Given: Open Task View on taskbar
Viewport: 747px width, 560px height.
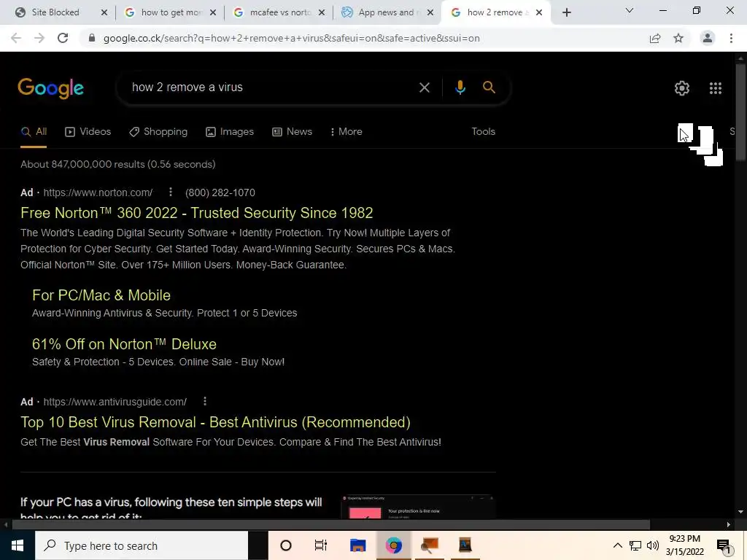Looking at the screenshot, I should (321, 545).
